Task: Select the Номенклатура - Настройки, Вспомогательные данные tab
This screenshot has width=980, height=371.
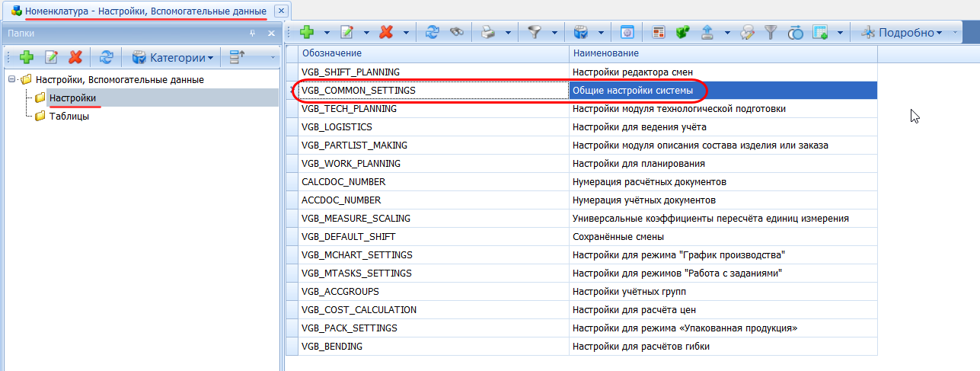Action: [145, 11]
